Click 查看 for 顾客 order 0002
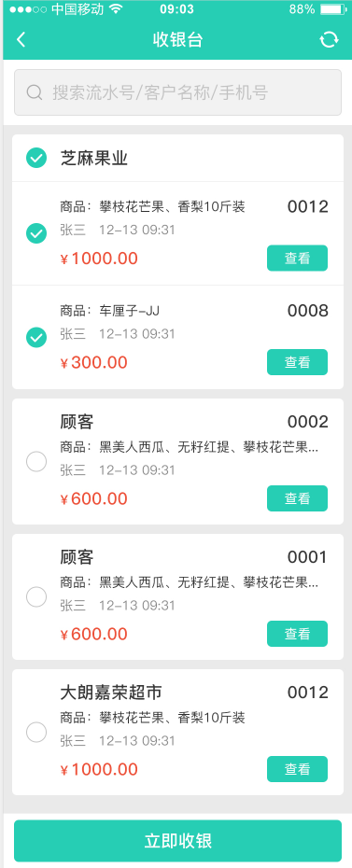Viewport: 352px width, 868px height. click(x=297, y=498)
